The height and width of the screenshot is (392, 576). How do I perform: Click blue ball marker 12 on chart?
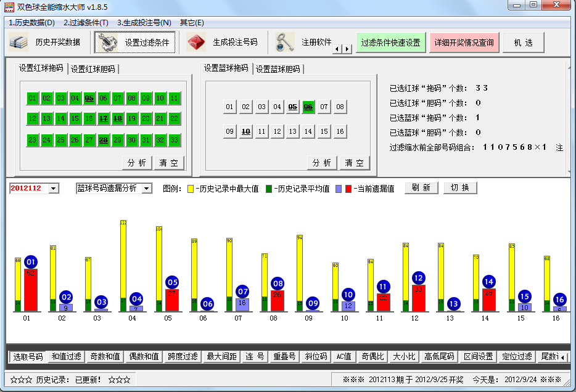[418, 278]
